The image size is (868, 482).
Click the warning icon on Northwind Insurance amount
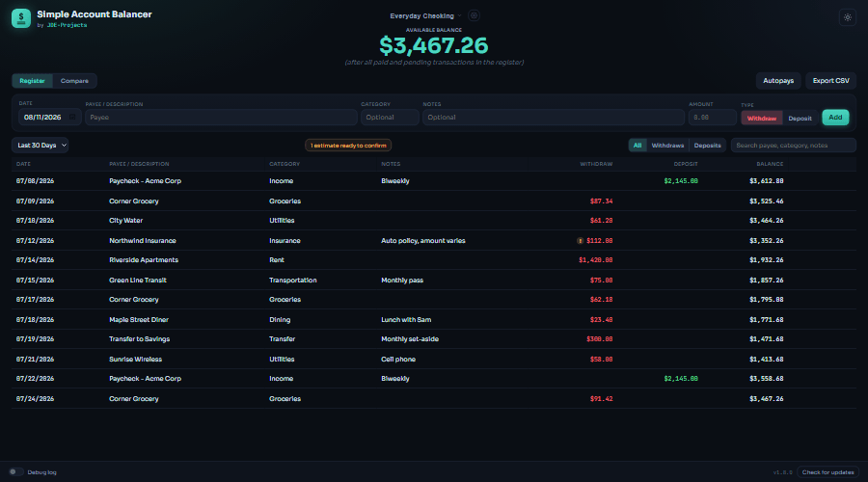580,241
